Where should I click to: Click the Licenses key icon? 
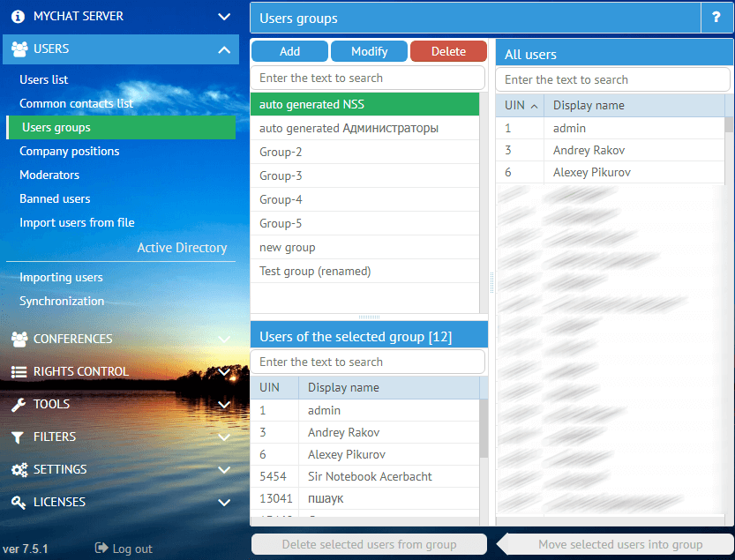[19, 502]
